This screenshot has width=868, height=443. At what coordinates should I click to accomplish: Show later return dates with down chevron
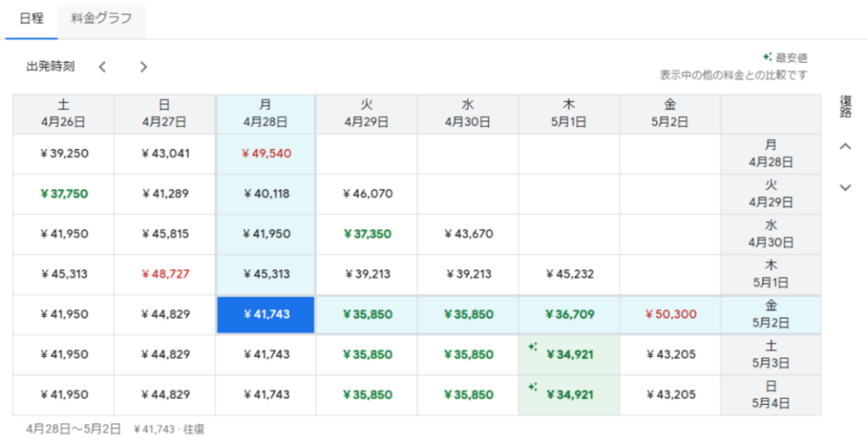[x=845, y=187]
